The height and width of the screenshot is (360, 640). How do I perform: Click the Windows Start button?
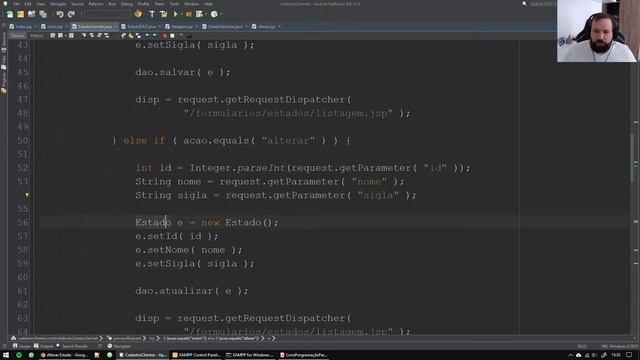click(x=6, y=355)
